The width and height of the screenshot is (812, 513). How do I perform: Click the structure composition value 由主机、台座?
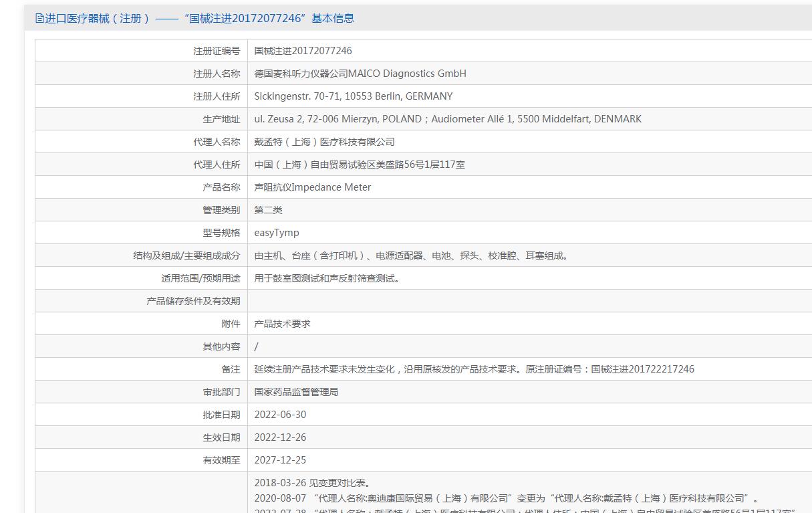pyautogui.click(x=412, y=255)
